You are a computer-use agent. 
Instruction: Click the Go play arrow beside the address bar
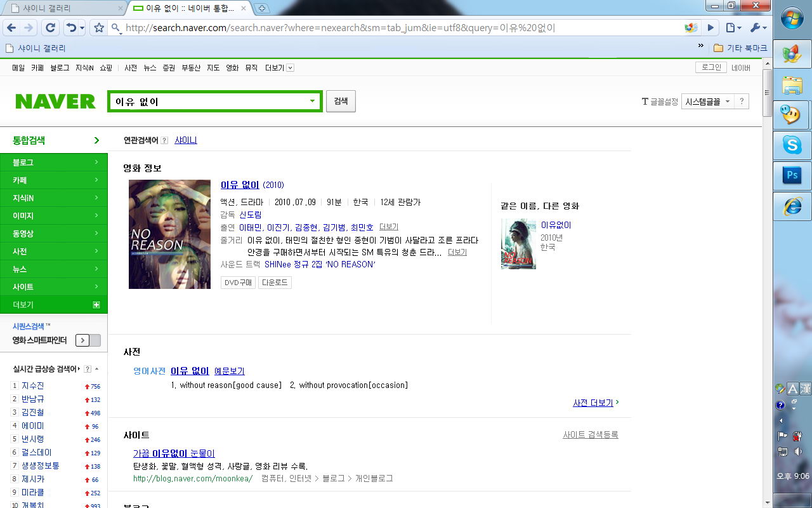pyautogui.click(x=710, y=28)
